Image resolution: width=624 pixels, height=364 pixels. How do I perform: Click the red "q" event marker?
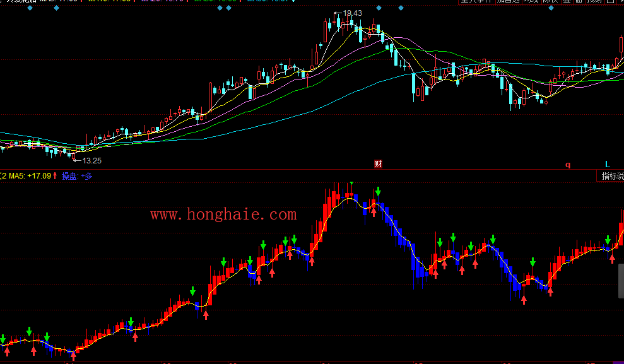(x=567, y=165)
